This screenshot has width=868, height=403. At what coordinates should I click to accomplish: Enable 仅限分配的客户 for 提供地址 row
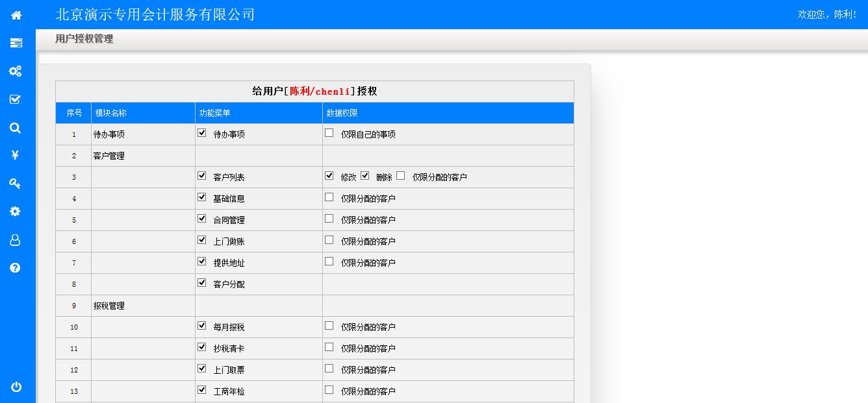coord(329,262)
